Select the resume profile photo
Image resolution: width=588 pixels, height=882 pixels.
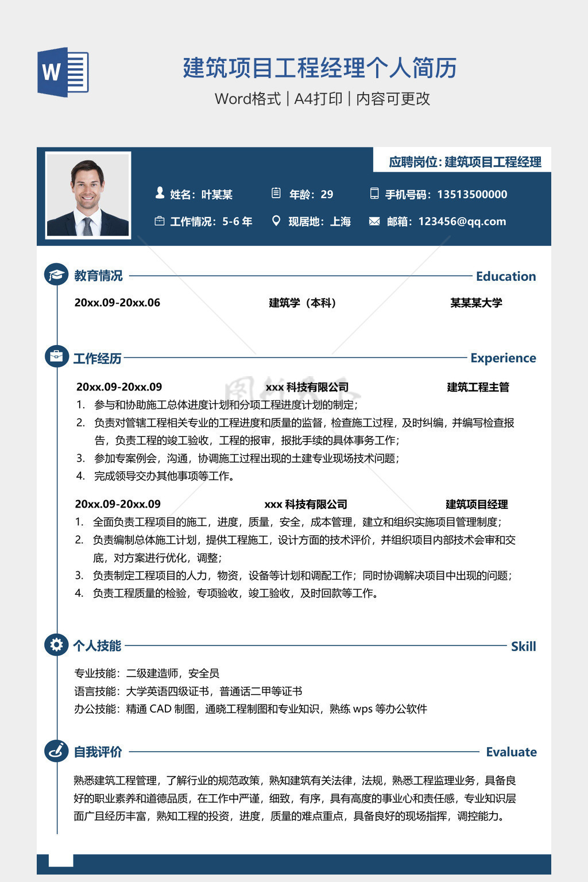tap(88, 195)
